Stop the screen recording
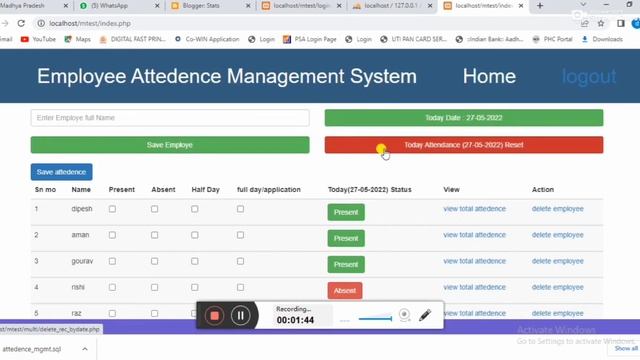Image resolution: width=640 pixels, height=360 pixels. 214,315
